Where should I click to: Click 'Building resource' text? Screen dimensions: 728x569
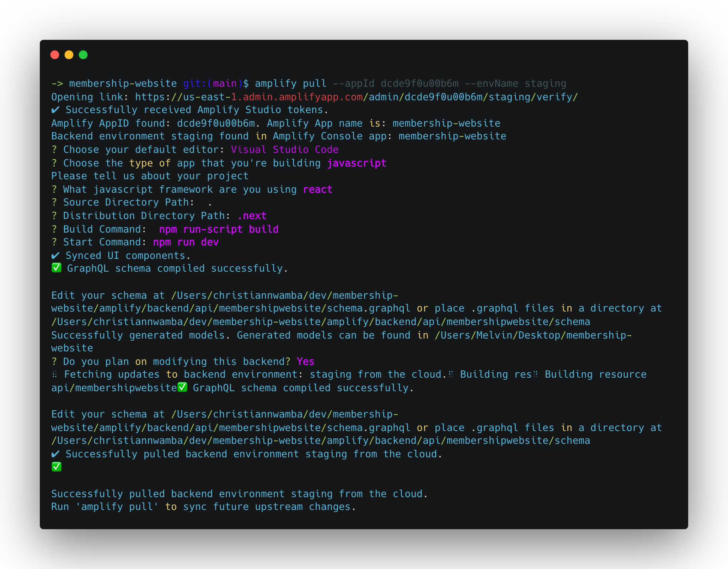coord(596,374)
